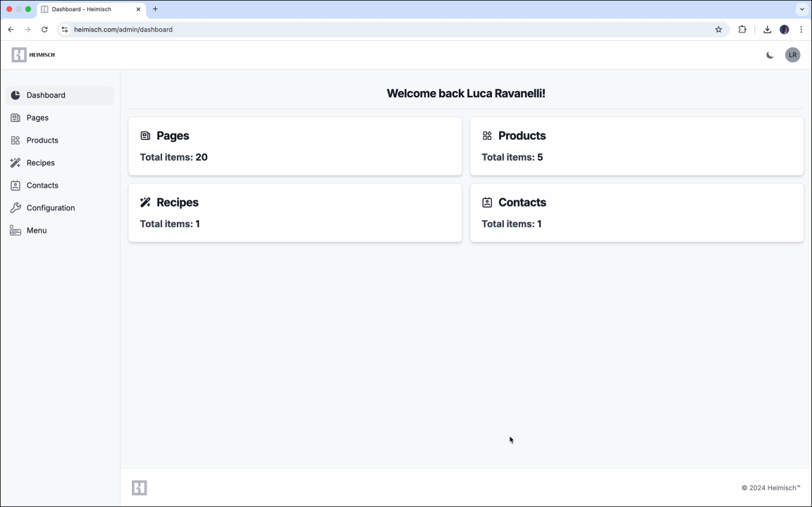Toggle dark mode moon icon
Screen dimensions: 812x507
pyautogui.click(x=770, y=55)
